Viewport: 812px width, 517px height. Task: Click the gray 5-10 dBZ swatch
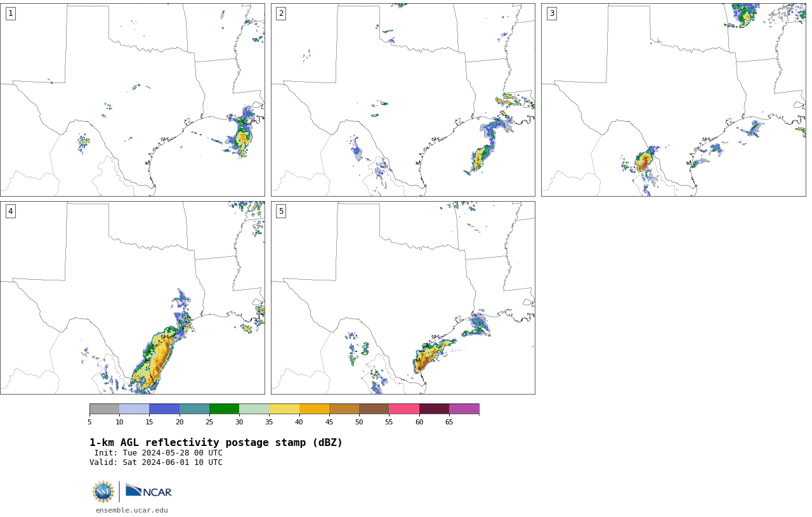tap(104, 409)
